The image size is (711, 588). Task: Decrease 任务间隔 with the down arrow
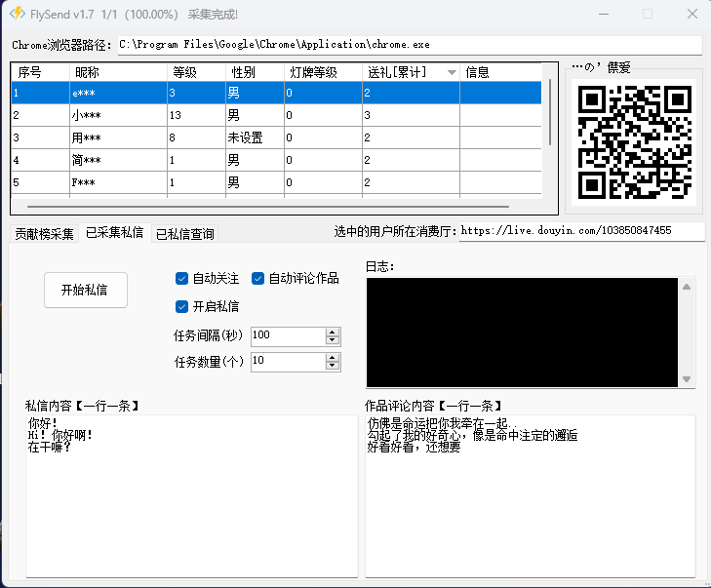334,340
